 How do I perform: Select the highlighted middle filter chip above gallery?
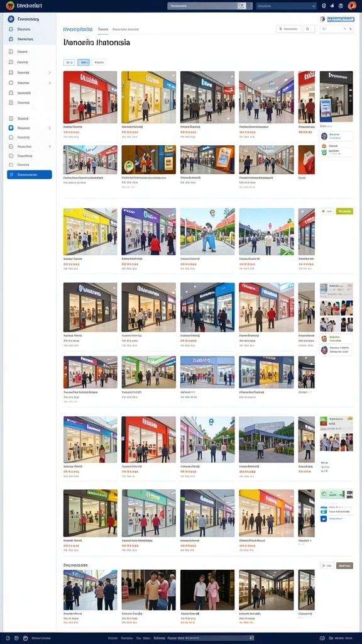tap(84, 62)
